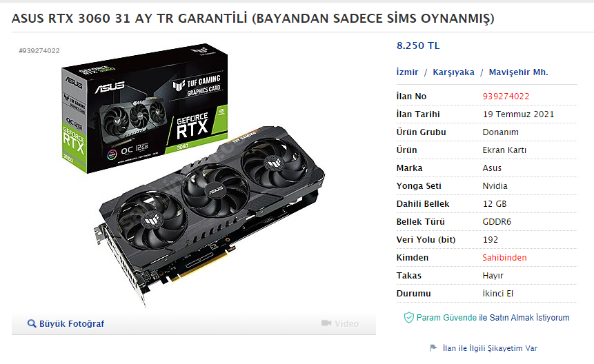Click the Ekran Kartı product value
This screenshot has height=364, width=594.
pyautogui.click(x=504, y=150)
